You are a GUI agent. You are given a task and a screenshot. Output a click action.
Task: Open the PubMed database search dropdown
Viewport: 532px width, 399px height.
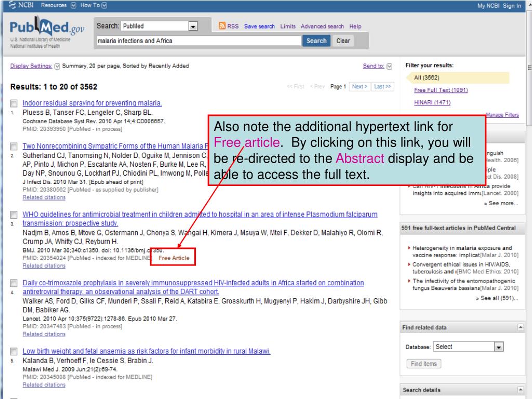click(193, 26)
